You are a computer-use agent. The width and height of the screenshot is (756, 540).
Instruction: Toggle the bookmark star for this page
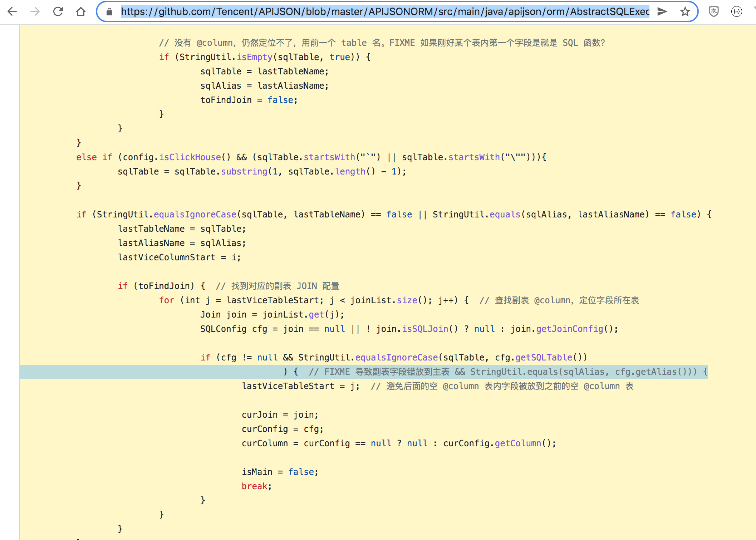pyautogui.click(x=685, y=12)
